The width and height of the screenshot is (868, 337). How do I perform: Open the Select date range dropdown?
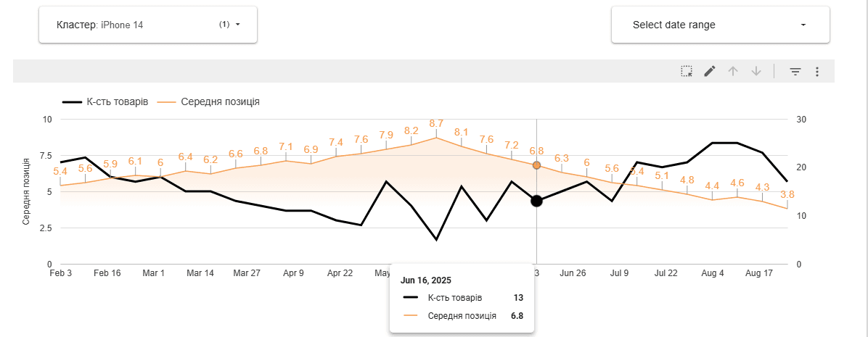[x=720, y=25]
